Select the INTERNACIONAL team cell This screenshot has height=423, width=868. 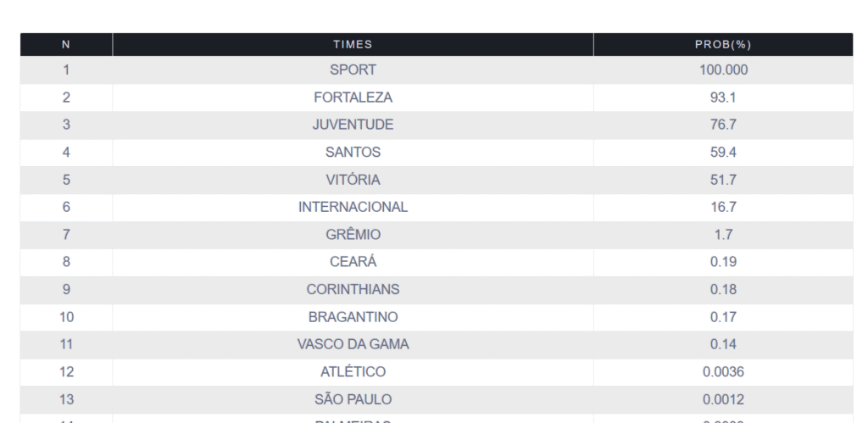(353, 207)
